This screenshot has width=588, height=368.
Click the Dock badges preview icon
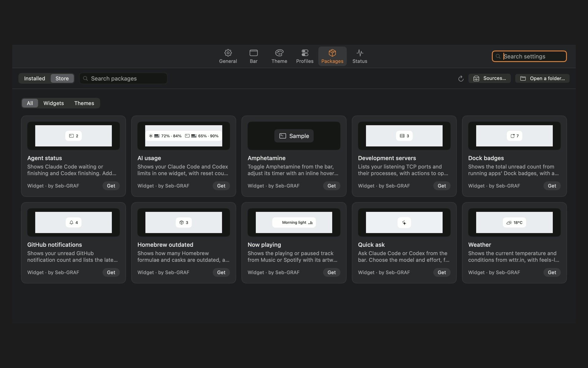point(514,136)
